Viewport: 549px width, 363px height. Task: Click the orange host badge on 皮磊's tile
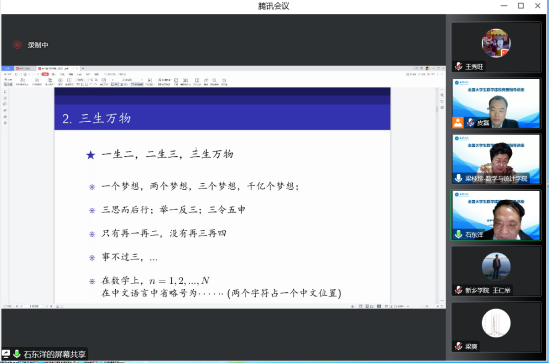[458, 123]
